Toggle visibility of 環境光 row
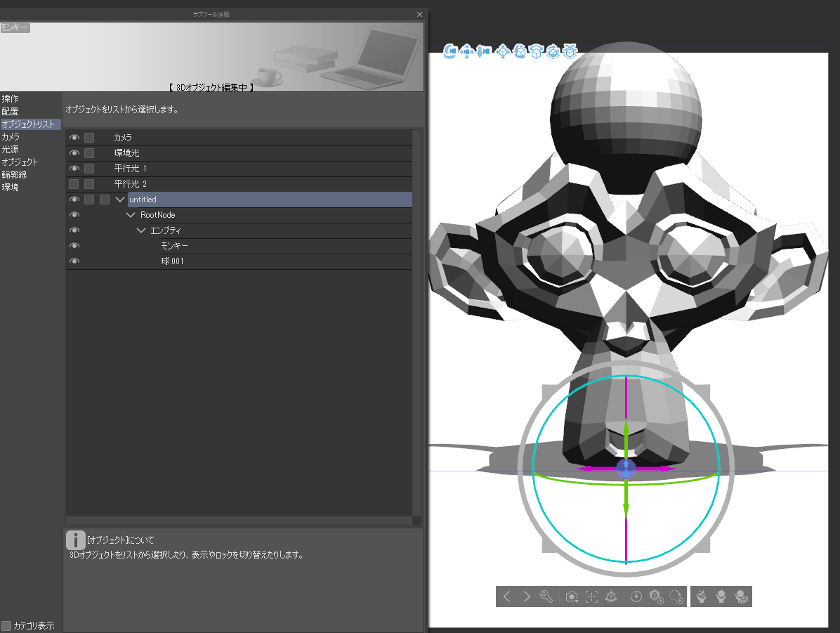Screen dimensions: 840x633 pos(74,153)
